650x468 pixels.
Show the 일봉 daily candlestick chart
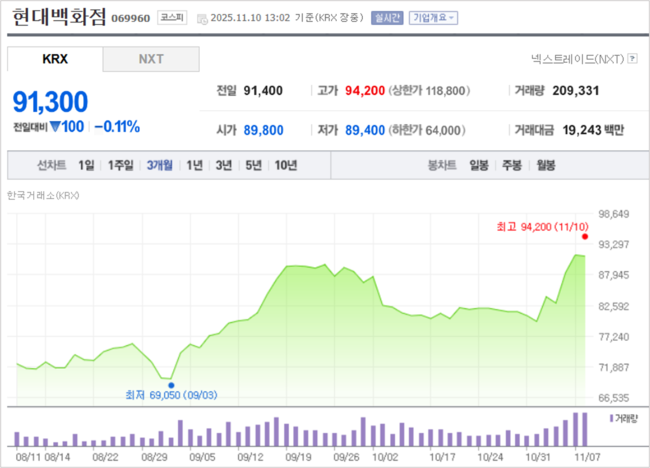click(481, 165)
